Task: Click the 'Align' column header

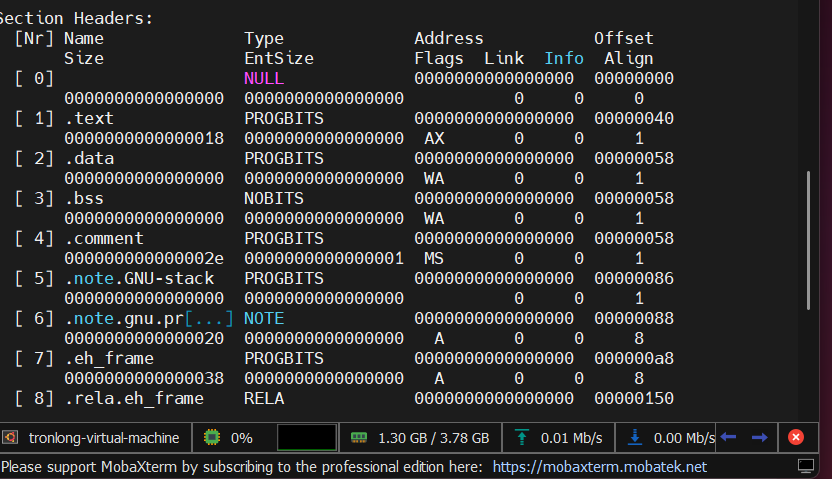Action: 629,58
